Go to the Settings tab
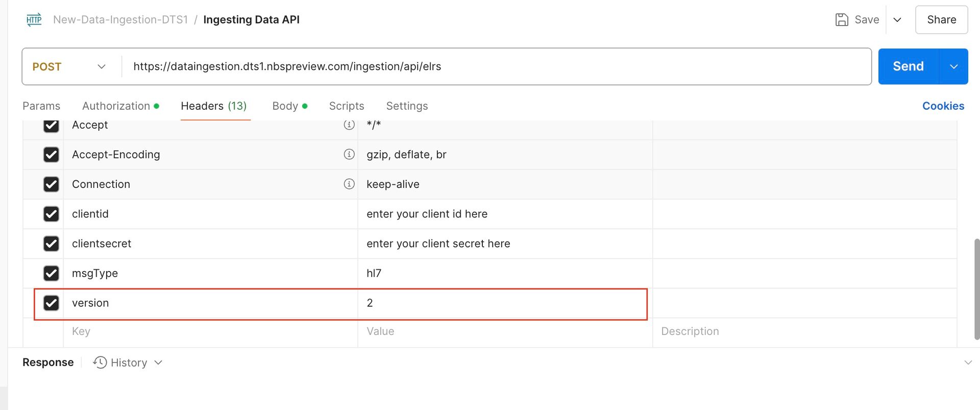 (x=407, y=106)
